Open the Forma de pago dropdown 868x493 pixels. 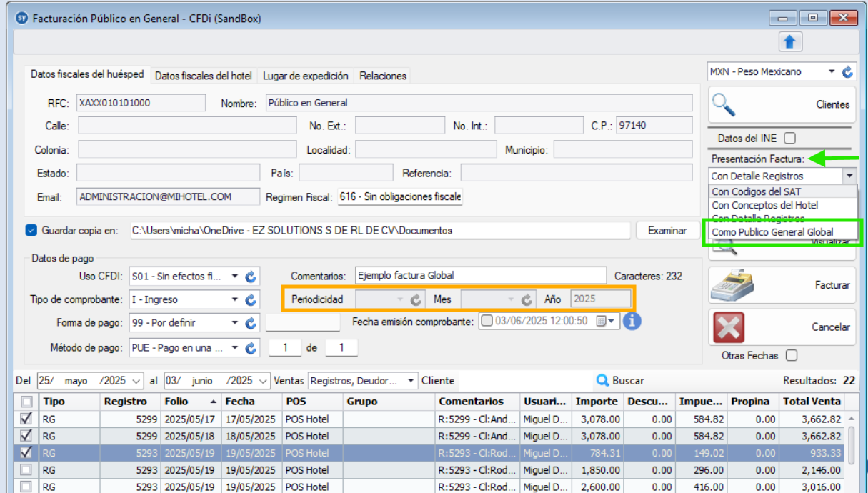(x=234, y=323)
